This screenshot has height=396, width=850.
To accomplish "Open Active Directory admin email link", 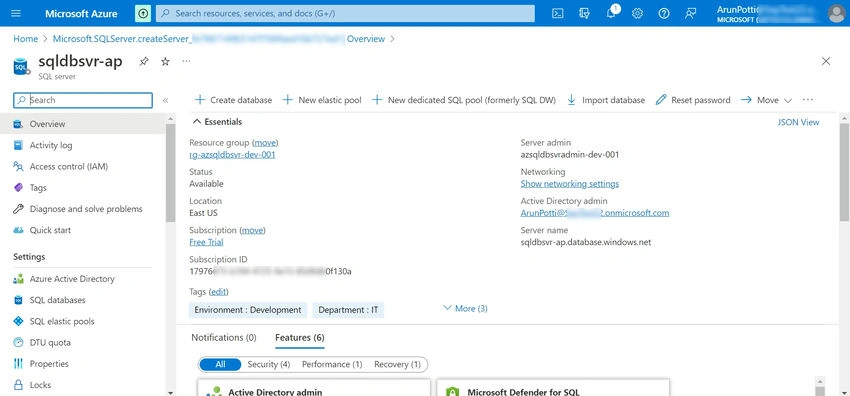I will 595,213.
